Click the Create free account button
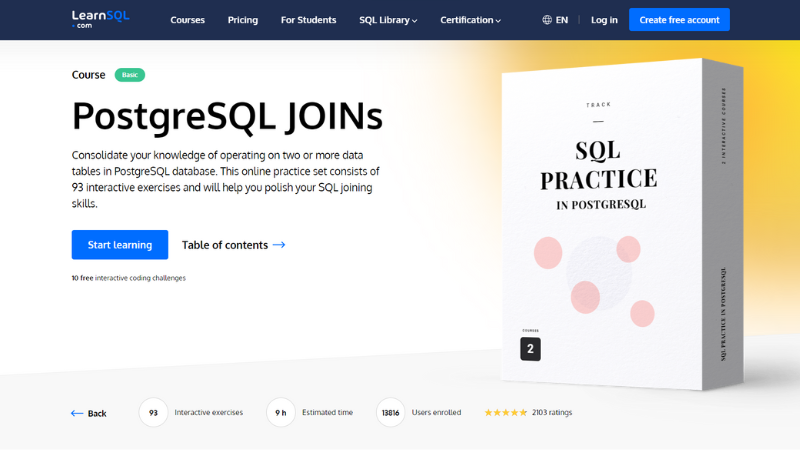Image resolution: width=800 pixels, height=450 pixels. pyautogui.click(x=679, y=20)
